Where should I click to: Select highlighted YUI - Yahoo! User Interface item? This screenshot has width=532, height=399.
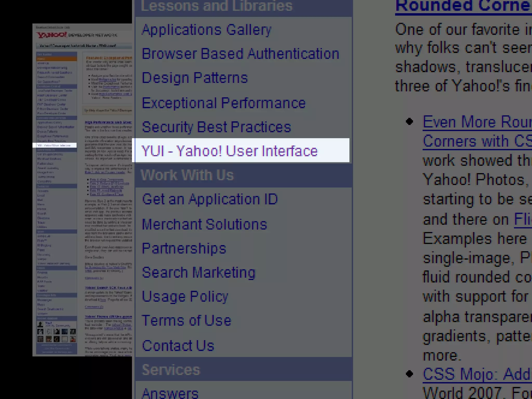tap(229, 151)
